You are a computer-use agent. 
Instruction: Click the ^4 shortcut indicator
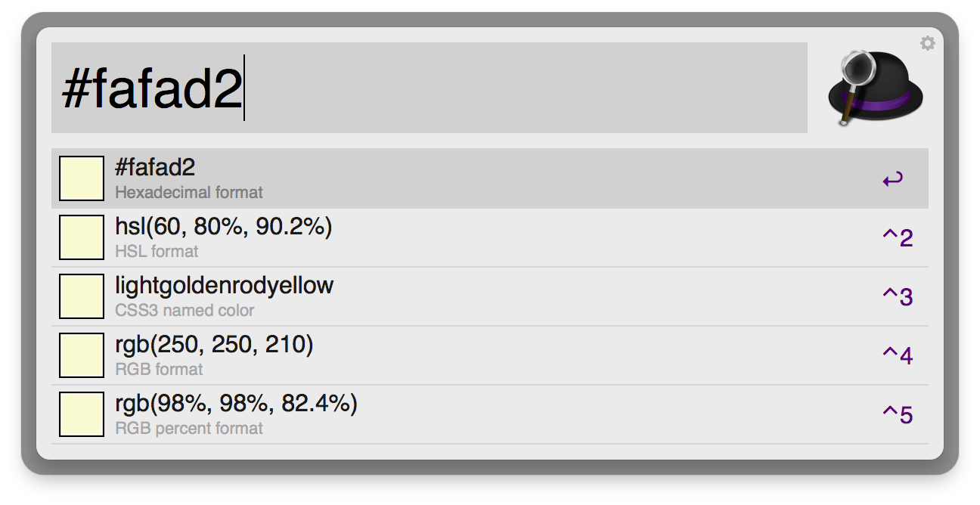click(898, 355)
